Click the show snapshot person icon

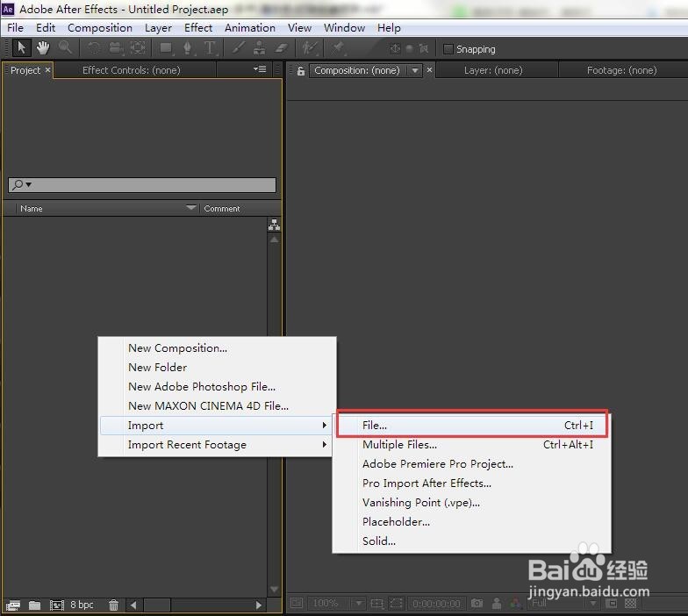click(x=497, y=604)
